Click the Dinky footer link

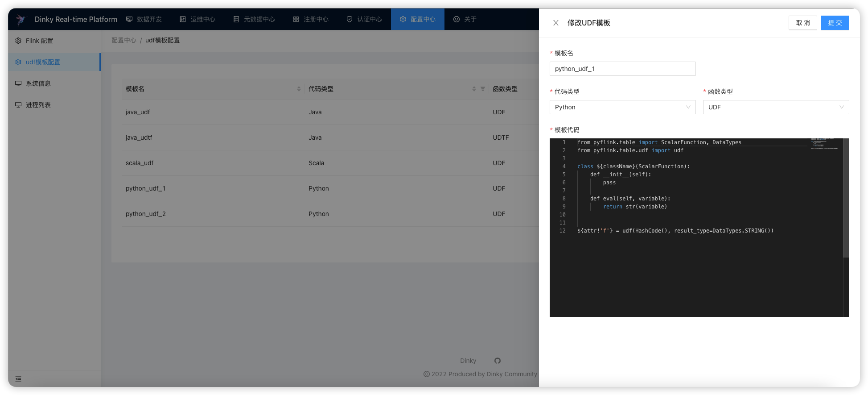(x=468, y=361)
